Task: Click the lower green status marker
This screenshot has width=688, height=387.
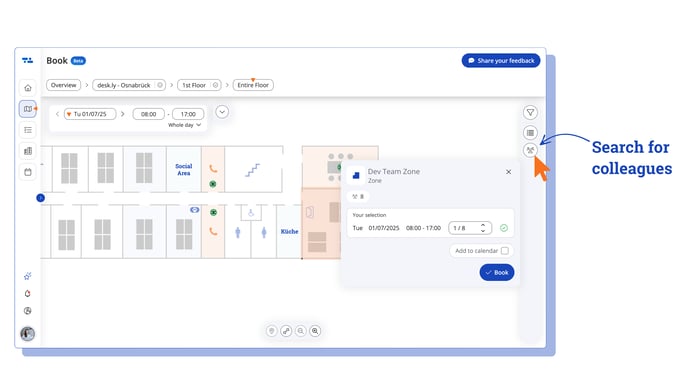Action: point(213,212)
